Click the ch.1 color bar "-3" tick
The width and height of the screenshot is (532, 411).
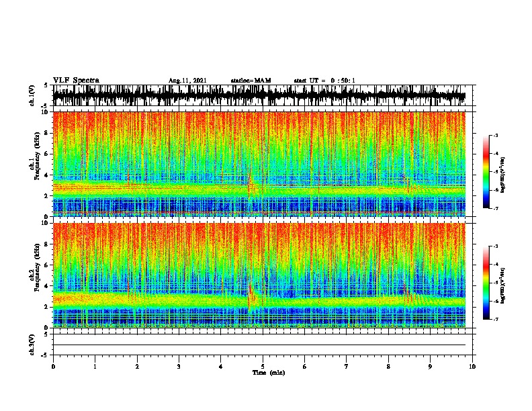tap(495, 135)
